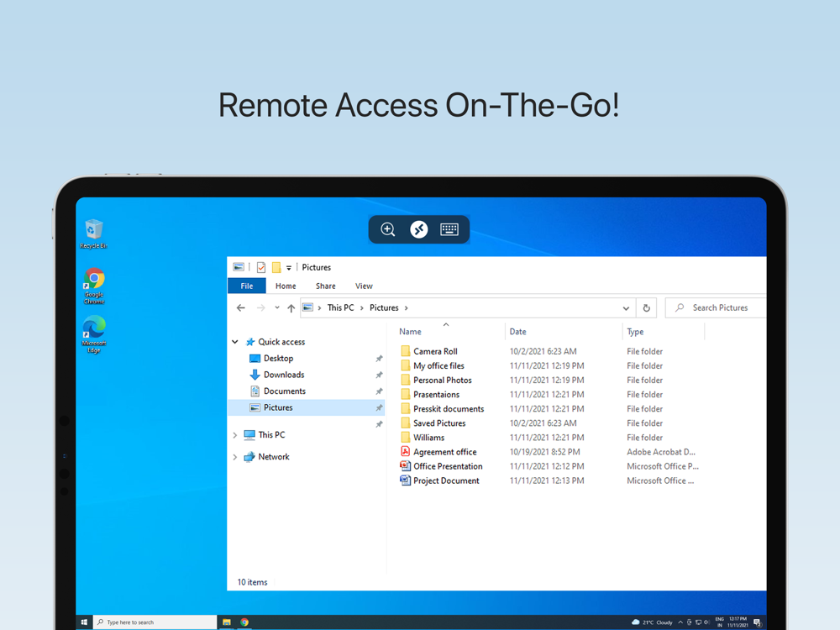840x630 pixels.
Task: Click the pin icon next to Documents
Action: (x=380, y=391)
